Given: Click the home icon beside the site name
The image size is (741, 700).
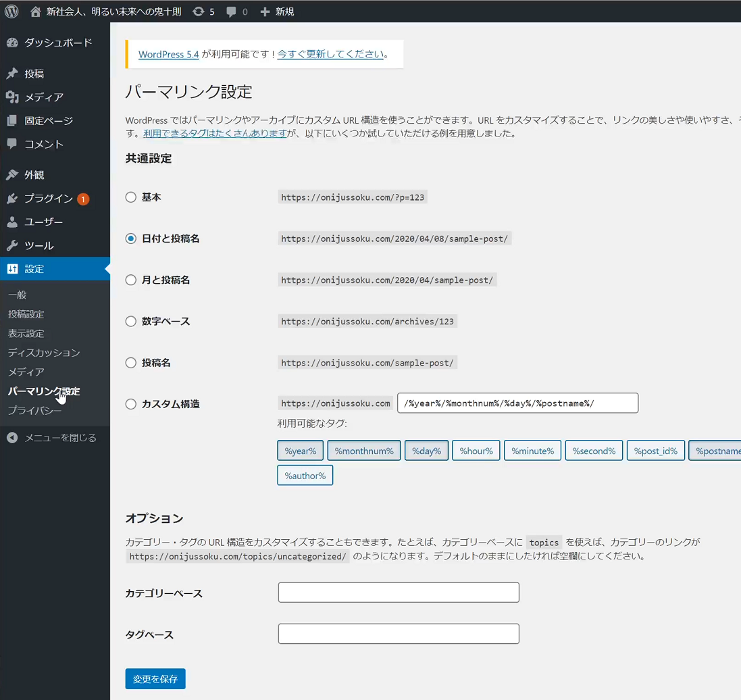Looking at the screenshot, I should pos(35,11).
